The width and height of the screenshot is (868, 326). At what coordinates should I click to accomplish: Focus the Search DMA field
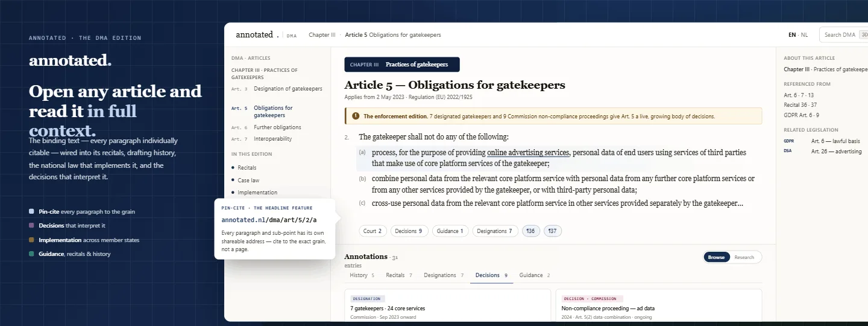843,35
